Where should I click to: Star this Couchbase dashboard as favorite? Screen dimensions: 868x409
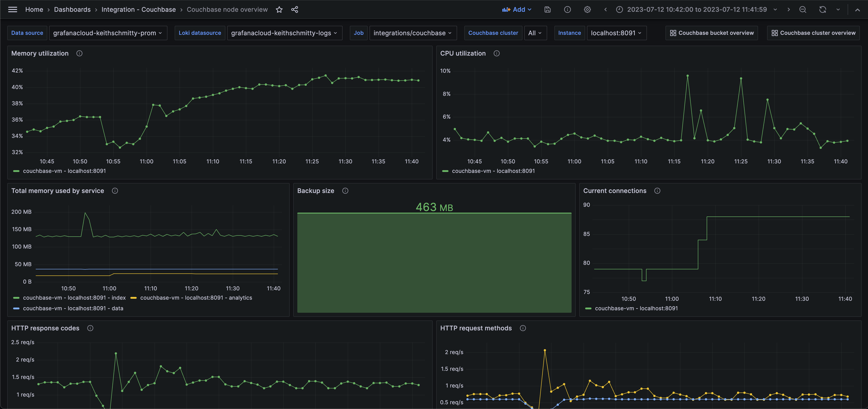[279, 9]
